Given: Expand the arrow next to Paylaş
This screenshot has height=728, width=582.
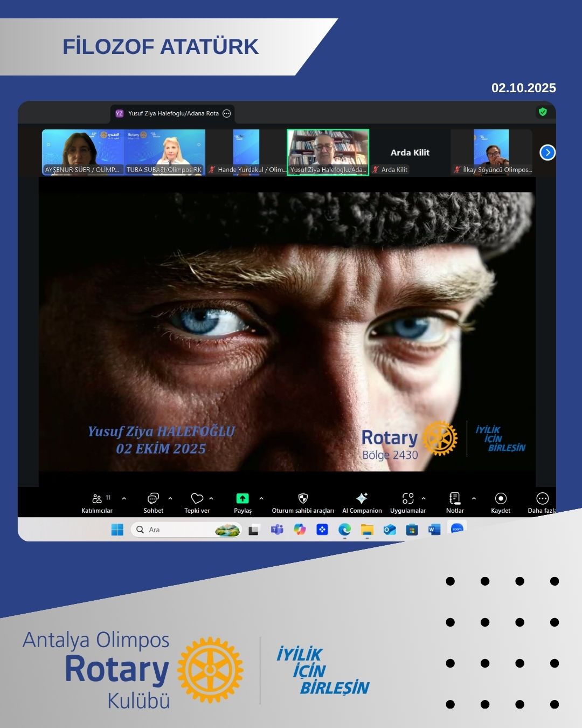Looking at the screenshot, I should point(261,498).
